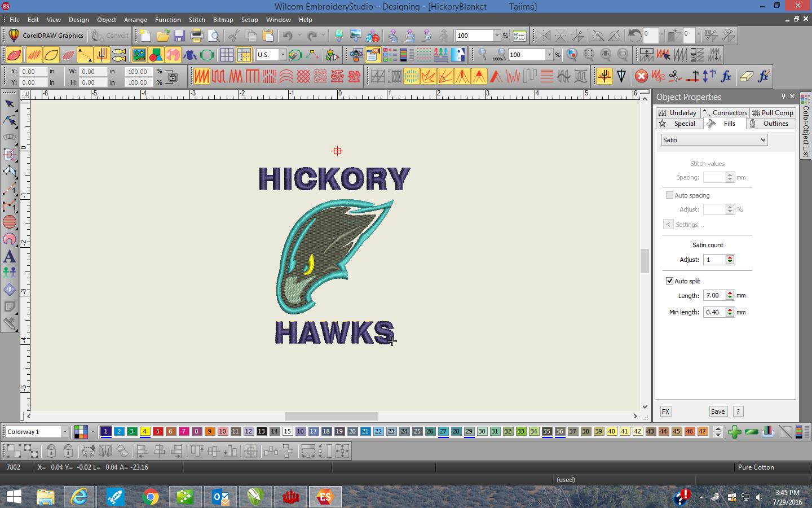Apply Zigzag stitch type icon

(x=236, y=76)
